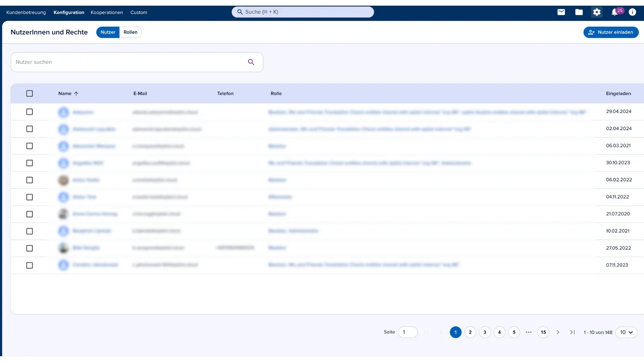Jump to last page arrow
Image resolution: width=644 pixels, height=362 pixels.
click(x=572, y=332)
